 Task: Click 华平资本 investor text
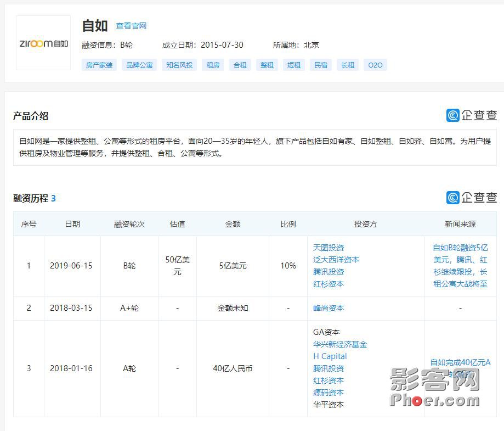coord(329,405)
